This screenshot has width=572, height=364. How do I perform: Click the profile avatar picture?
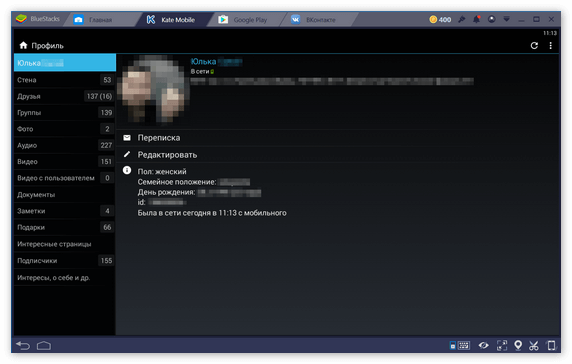tap(153, 89)
